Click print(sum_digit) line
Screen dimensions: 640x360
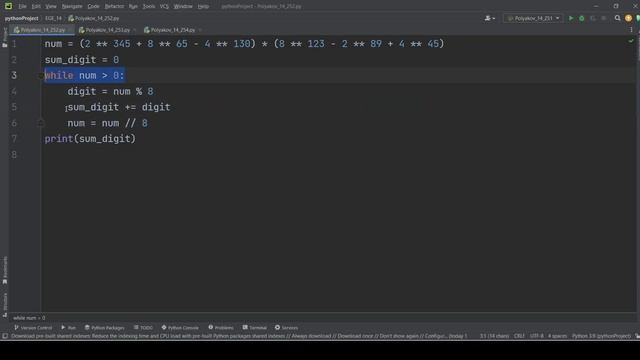(90, 139)
